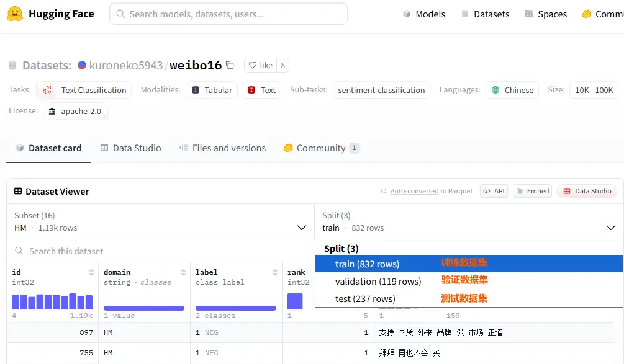This screenshot has width=624, height=364.
Task: Select the Tabular modality tag
Action: (x=211, y=90)
